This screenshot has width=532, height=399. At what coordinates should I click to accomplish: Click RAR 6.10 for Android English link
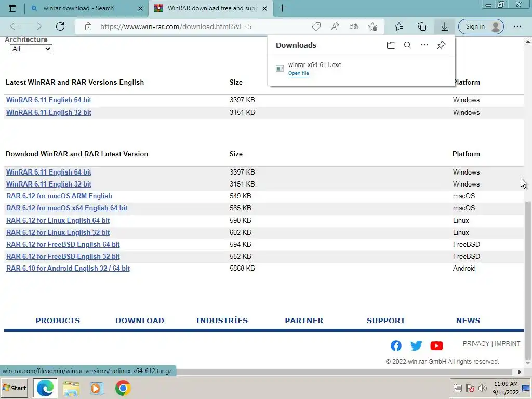coord(68,269)
